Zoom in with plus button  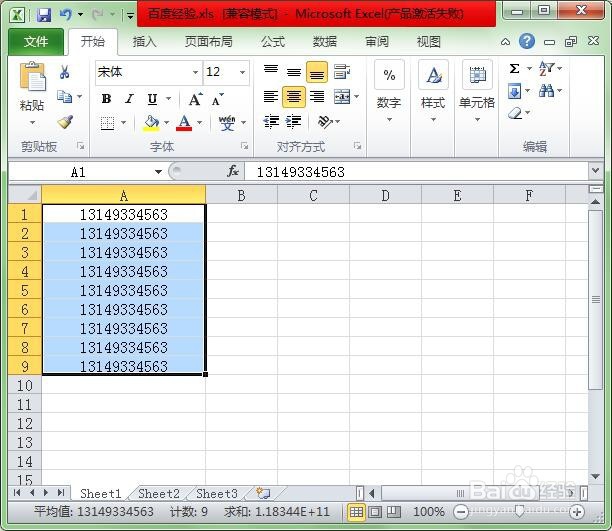coord(576,511)
